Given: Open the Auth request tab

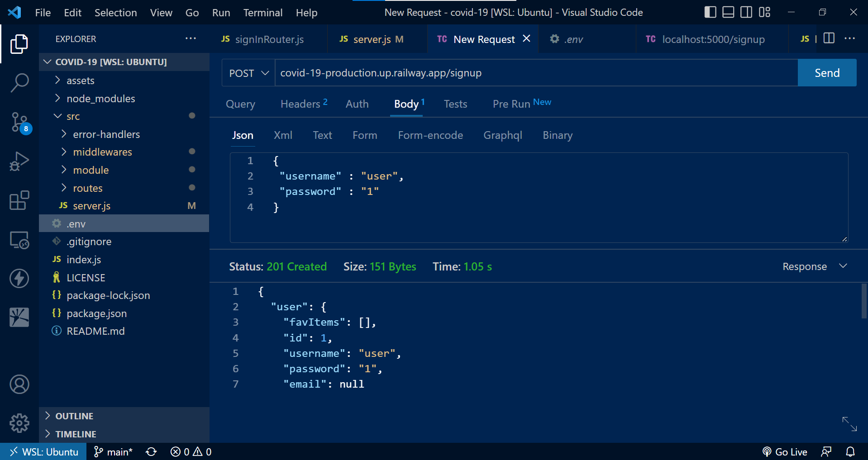Looking at the screenshot, I should pyautogui.click(x=357, y=104).
